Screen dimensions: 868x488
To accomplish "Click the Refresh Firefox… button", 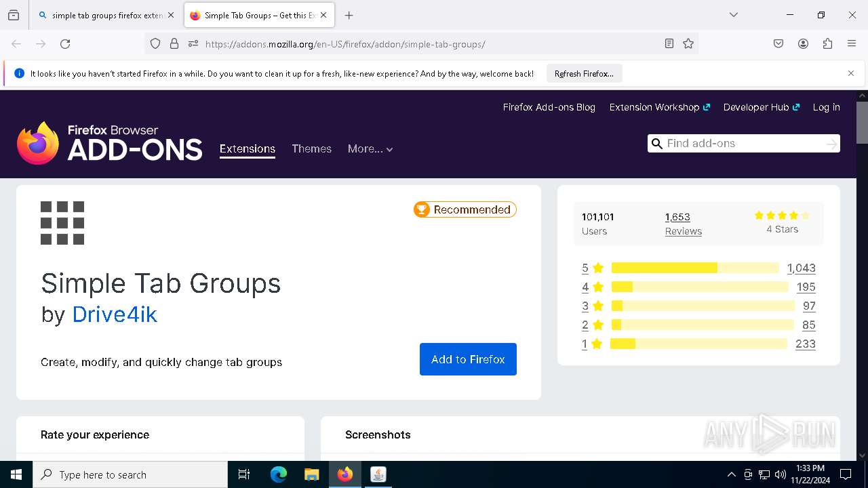I will pos(584,73).
